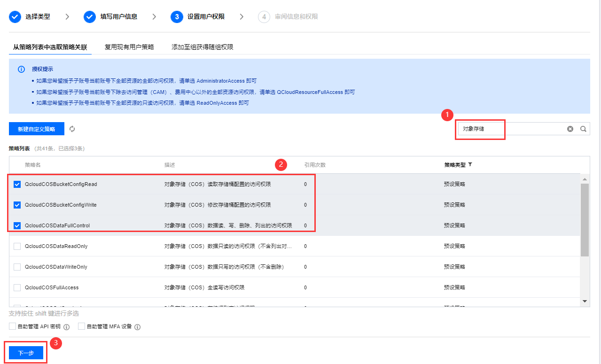Click the 授权提示 info icon
This screenshot has width=601, height=364.
click(x=21, y=69)
